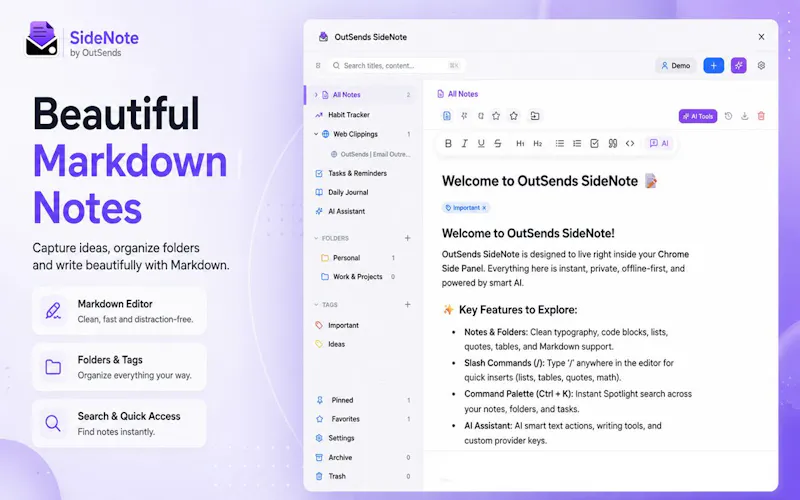The image size is (800, 500).
Task: Open the purple AI sparkle button in header
Action: point(738,65)
